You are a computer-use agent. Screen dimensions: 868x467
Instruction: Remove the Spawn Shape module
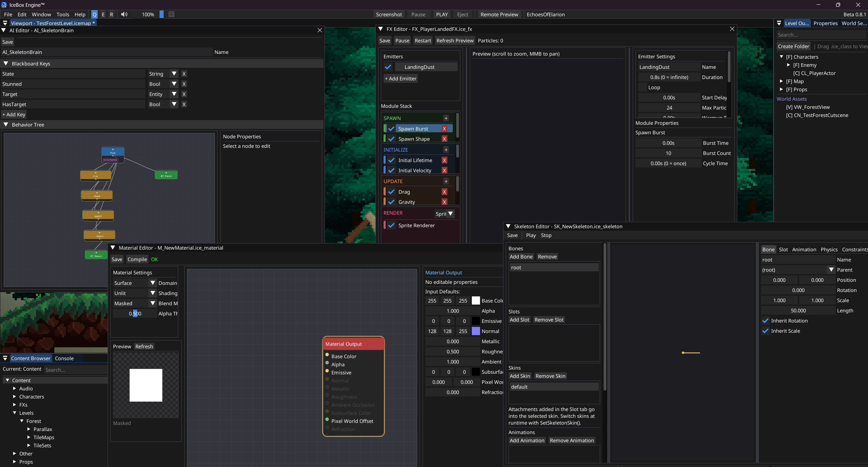click(444, 139)
